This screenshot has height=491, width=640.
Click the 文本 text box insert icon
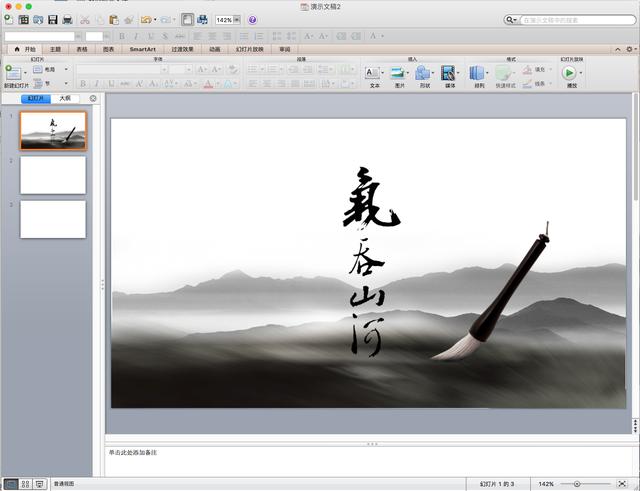tap(372, 73)
